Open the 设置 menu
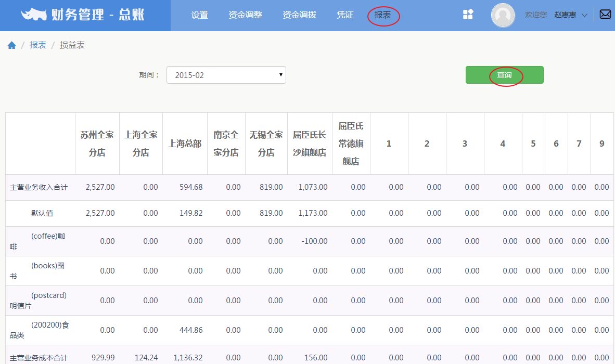 coord(200,15)
